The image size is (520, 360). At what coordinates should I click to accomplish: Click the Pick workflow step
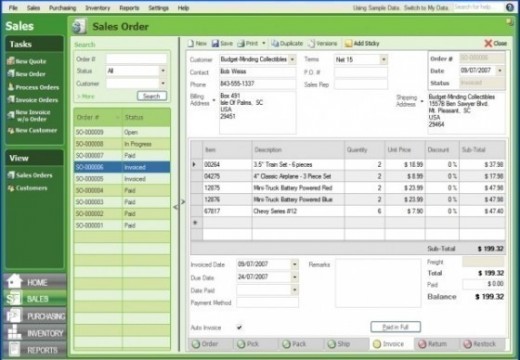(x=248, y=344)
